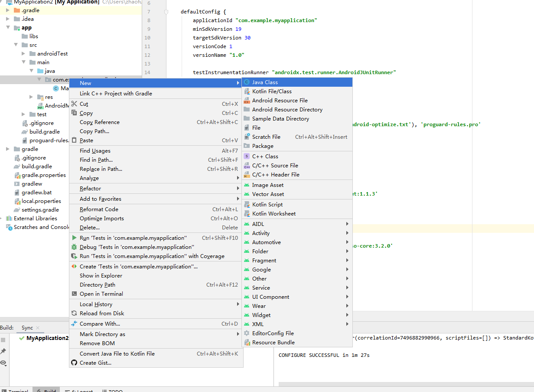
Task: Pick Android Resource Directory entry
Action: point(297,109)
